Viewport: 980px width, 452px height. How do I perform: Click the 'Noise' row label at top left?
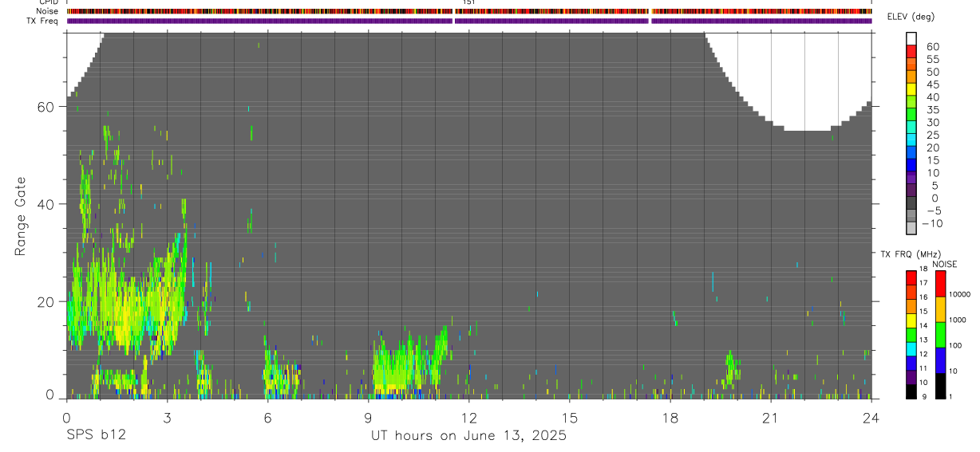[48, 11]
